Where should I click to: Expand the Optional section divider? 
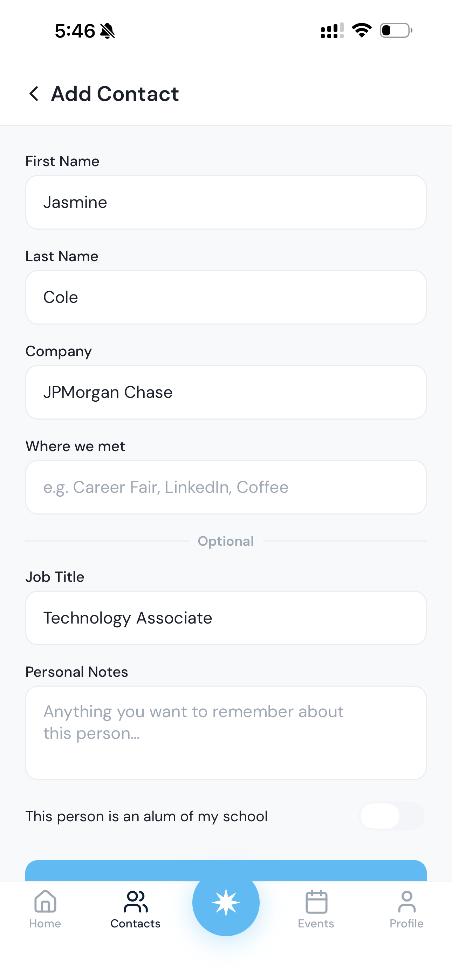226,541
